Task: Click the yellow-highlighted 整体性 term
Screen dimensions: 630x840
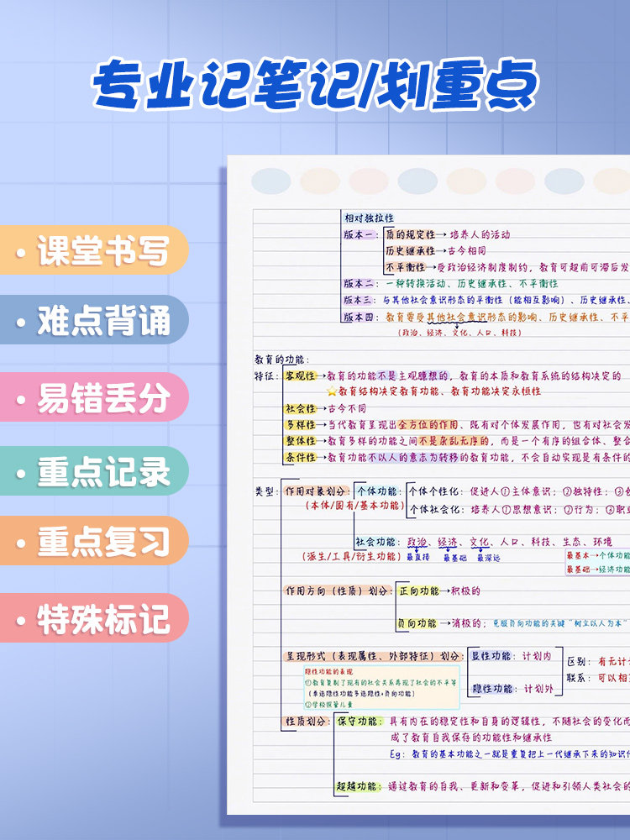Action: pos(300,441)
